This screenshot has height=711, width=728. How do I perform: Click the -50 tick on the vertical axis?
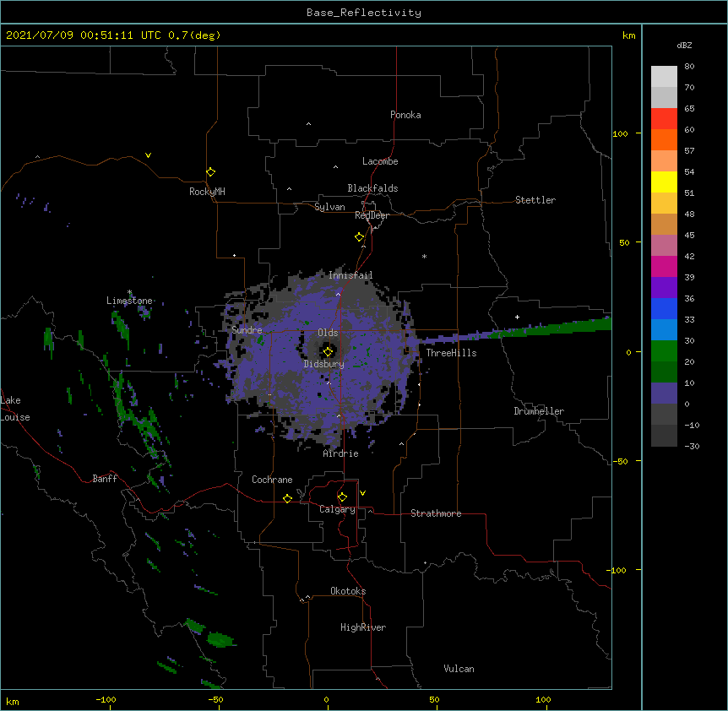[620, 461]
